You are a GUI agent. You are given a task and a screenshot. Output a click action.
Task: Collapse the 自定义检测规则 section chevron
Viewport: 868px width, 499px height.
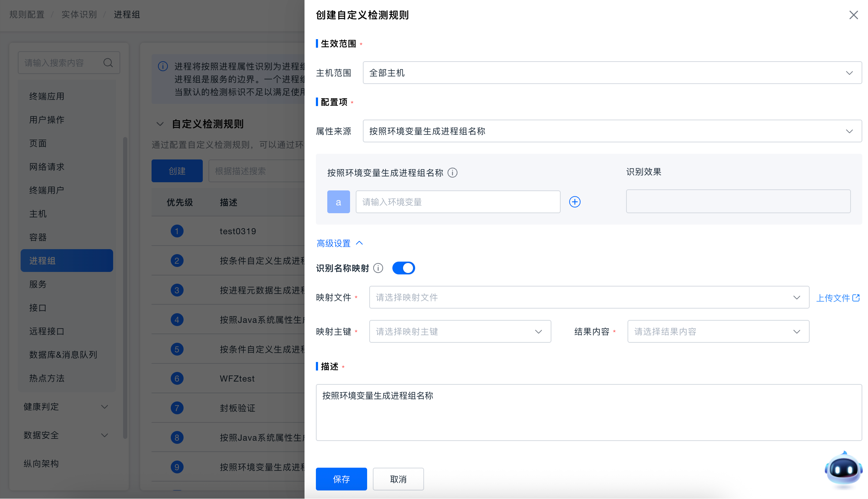point(160,124)
